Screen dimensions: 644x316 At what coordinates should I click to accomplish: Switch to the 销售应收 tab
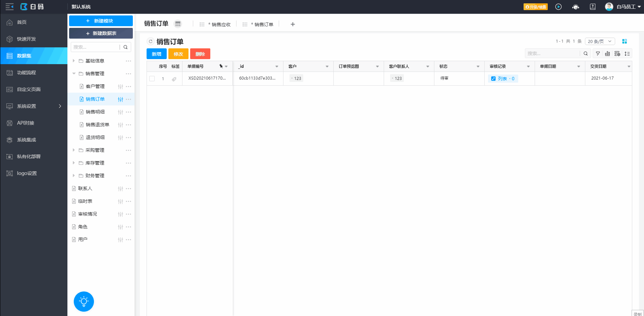[215, 24]
